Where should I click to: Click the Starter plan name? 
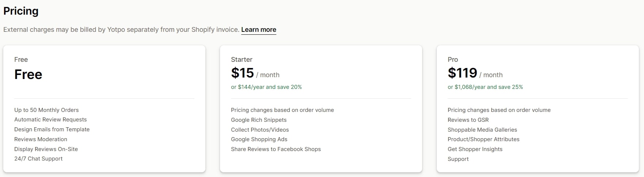242,60
